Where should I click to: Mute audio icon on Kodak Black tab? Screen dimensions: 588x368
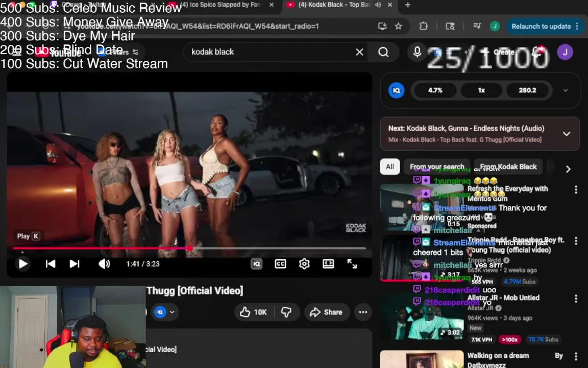[378, 5]
